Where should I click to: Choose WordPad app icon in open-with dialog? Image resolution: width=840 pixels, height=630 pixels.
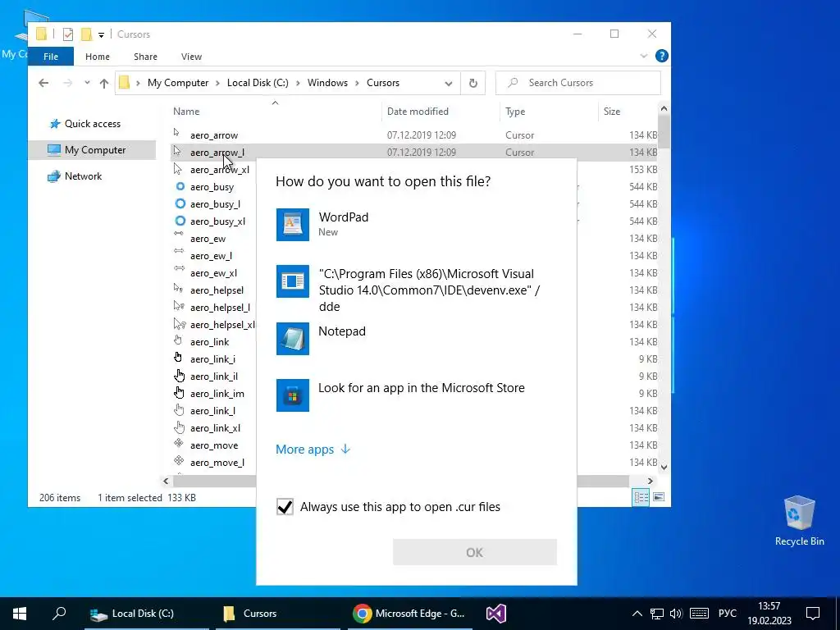(293, 225)
